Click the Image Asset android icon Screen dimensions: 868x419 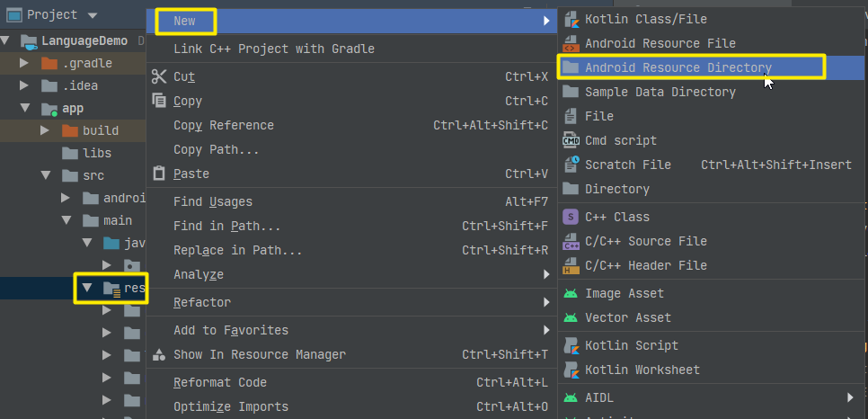571,293
